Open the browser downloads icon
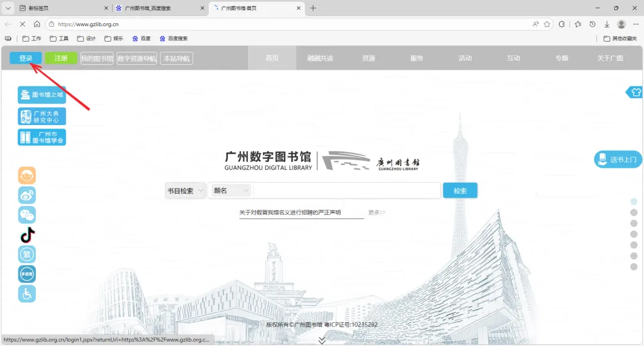The height and width of the screenshot is (346, 644). pos(606,24)
